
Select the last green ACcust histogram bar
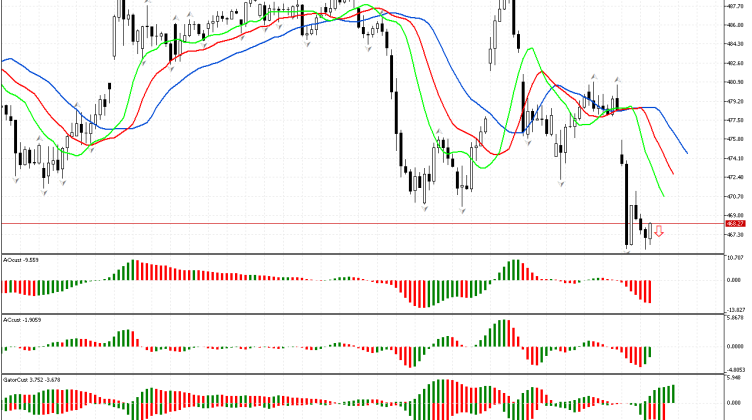coord(649,353)
